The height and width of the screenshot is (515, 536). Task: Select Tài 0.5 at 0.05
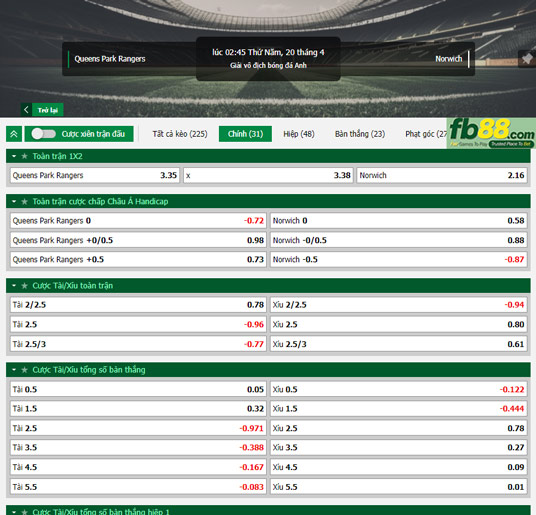138,389
